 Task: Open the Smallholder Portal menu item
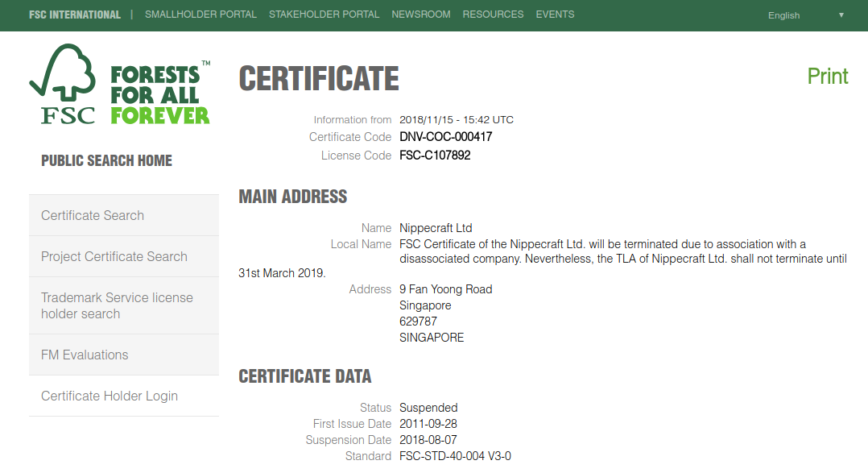click(x=200, y=15)
